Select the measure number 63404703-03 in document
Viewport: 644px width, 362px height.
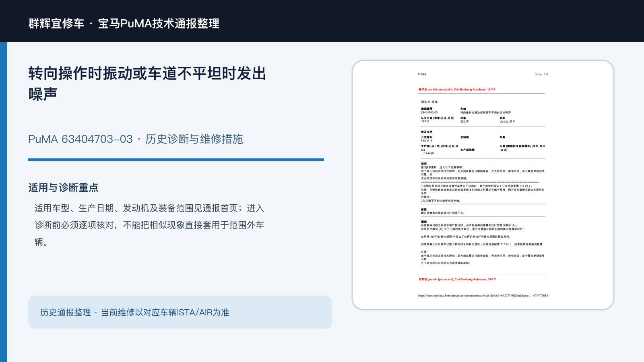pos(429,113)
